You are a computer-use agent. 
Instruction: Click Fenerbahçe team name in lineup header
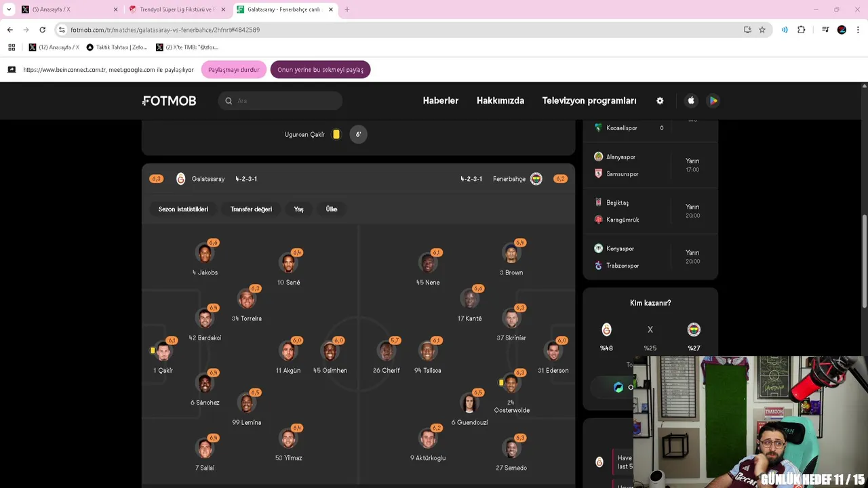click(x=509, y=179)
